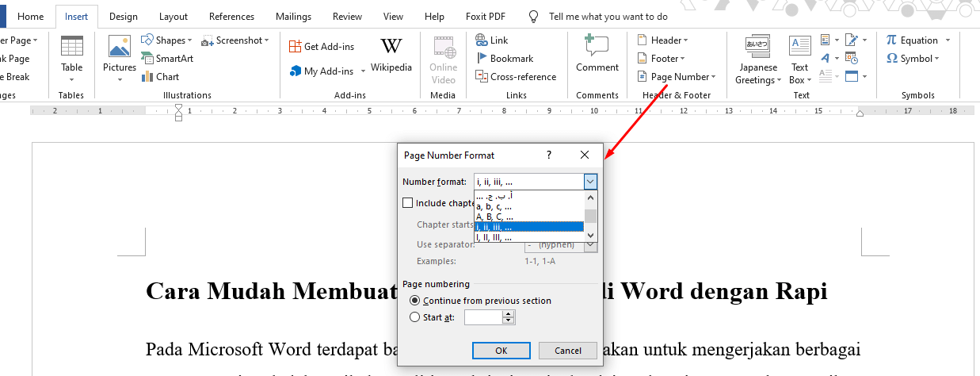Enable the Include chapter number checkbox

coord(408,203)
